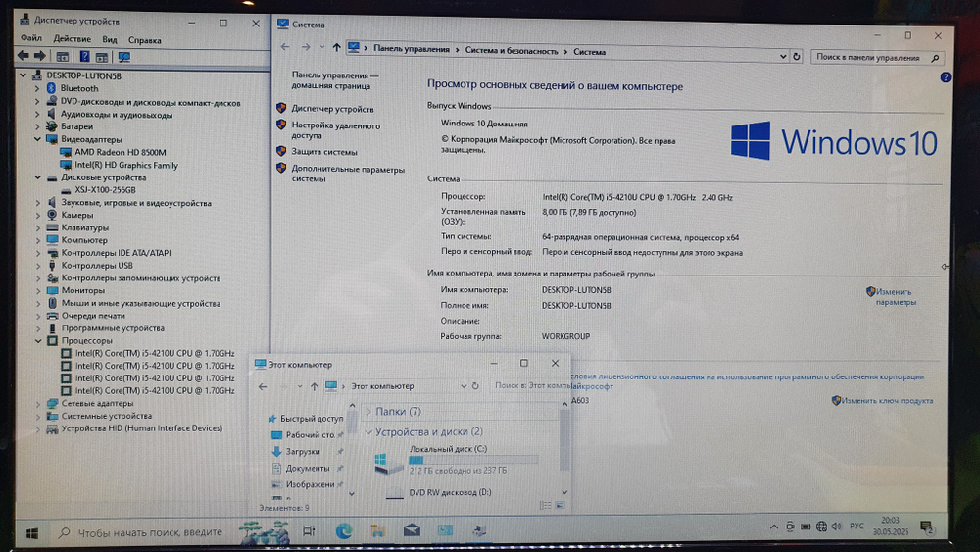Expand the Сетевые адаптеры category
Viewport: 980px width, 552px height.
point(38,403)
